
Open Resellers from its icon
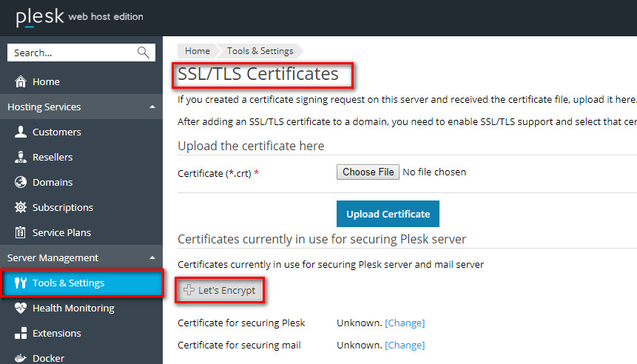[x=20, y=157]
